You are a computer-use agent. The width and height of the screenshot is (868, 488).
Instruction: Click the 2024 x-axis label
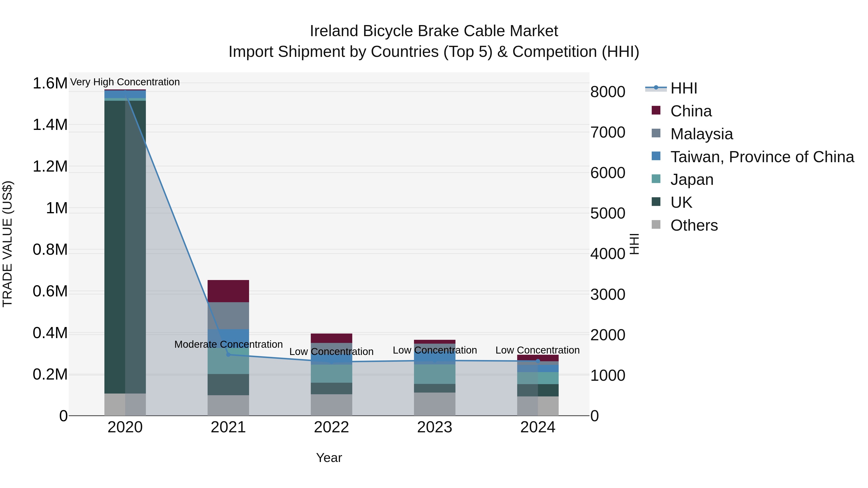point(538,427)
